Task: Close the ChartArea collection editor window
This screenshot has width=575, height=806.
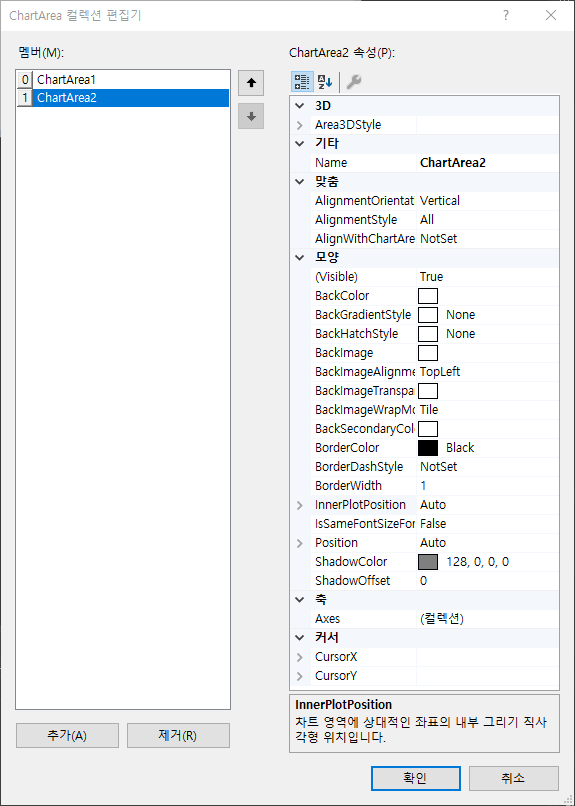Action: click(x=551, y=15)
